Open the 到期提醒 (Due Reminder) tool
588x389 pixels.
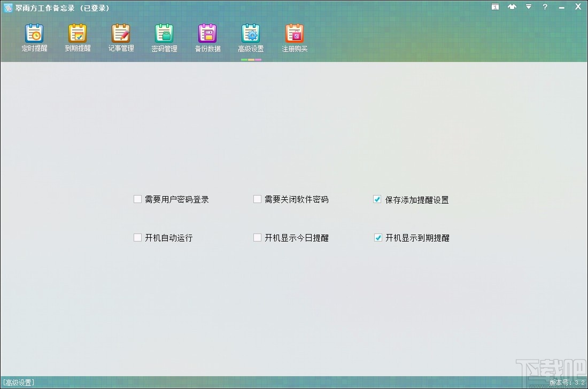pos(78,37)
